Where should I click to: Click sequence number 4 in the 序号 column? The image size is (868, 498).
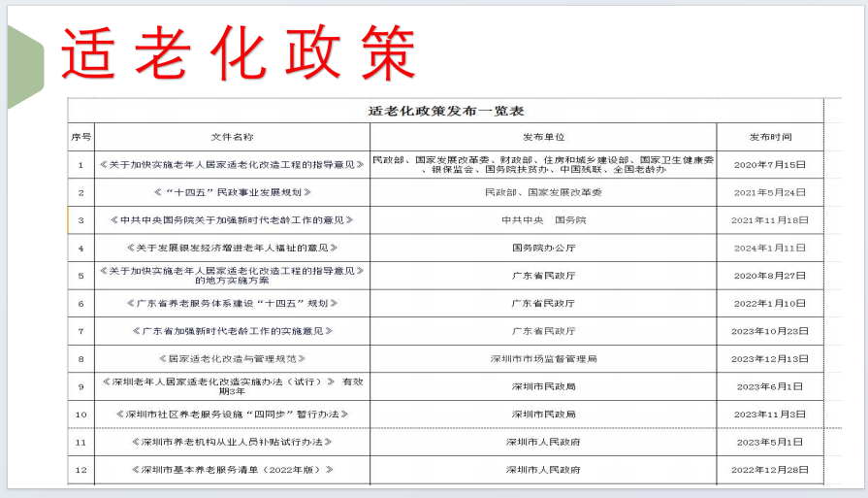point(80,248)
